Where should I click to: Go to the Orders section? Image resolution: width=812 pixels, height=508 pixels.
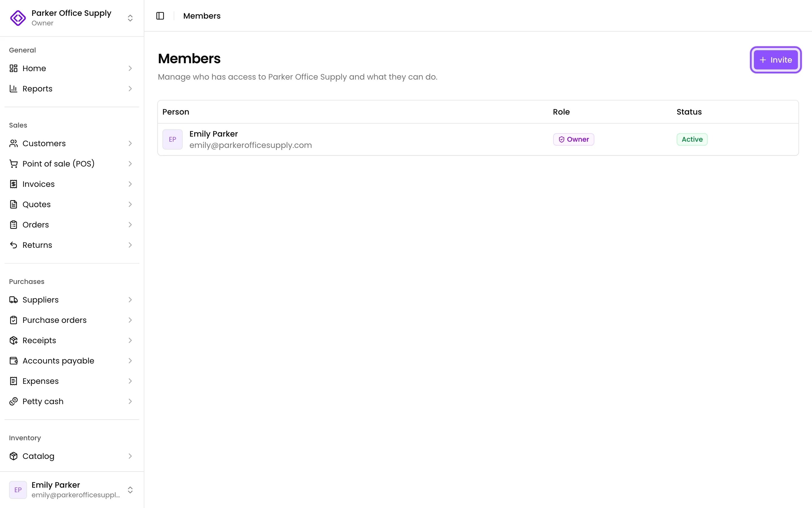click(x=72, y=225)
